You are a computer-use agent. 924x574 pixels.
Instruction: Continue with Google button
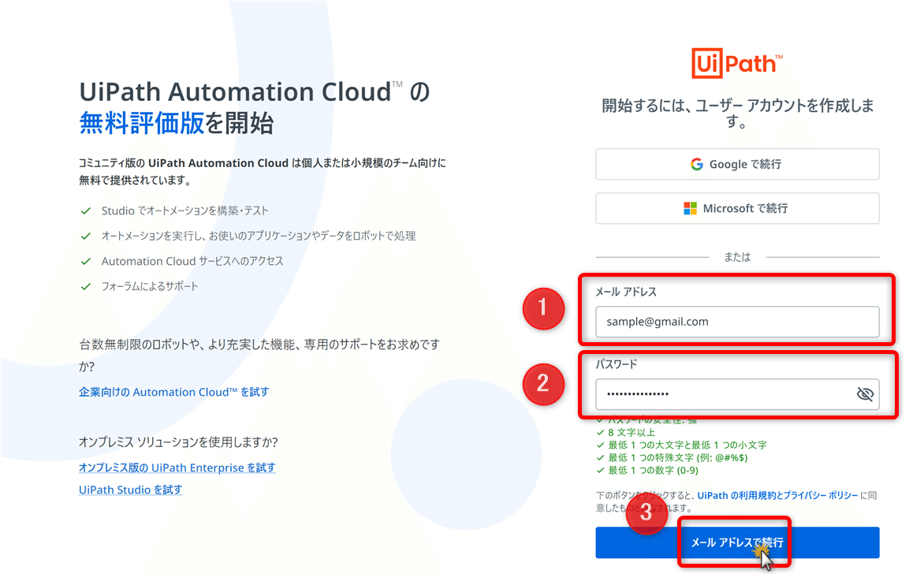tap(737, 164)
